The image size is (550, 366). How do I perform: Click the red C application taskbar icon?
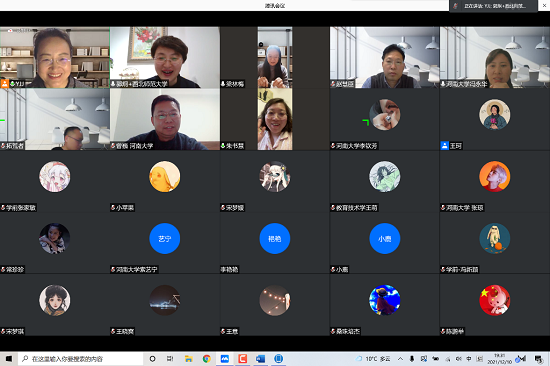point(242,359)
